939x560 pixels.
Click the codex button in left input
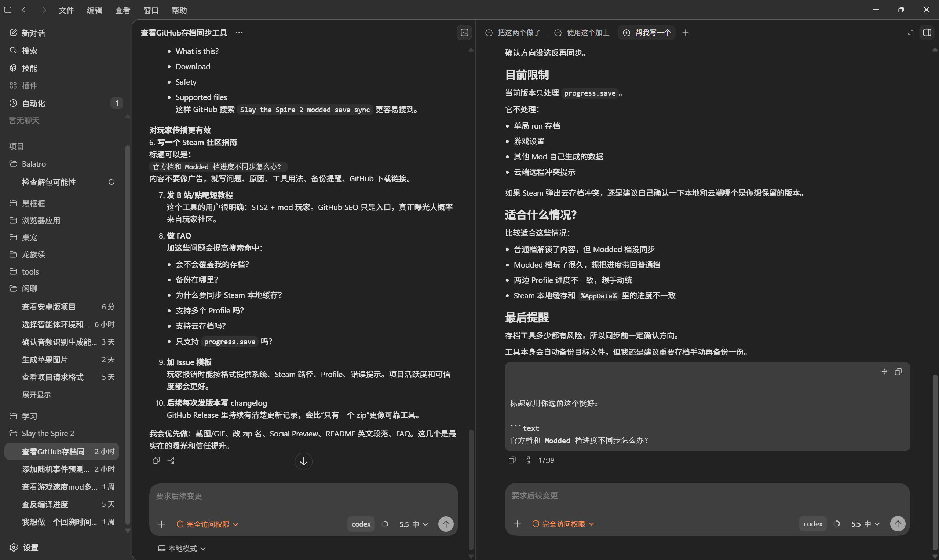tap(361, 524)
